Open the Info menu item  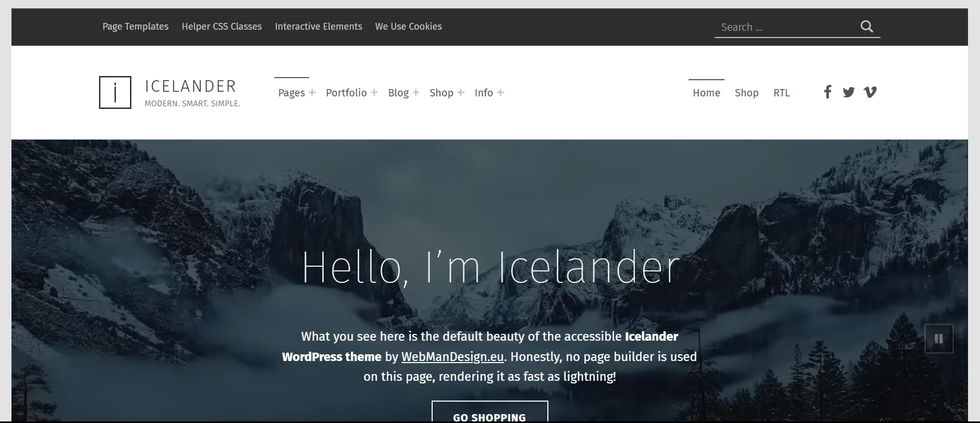[484, 93]
